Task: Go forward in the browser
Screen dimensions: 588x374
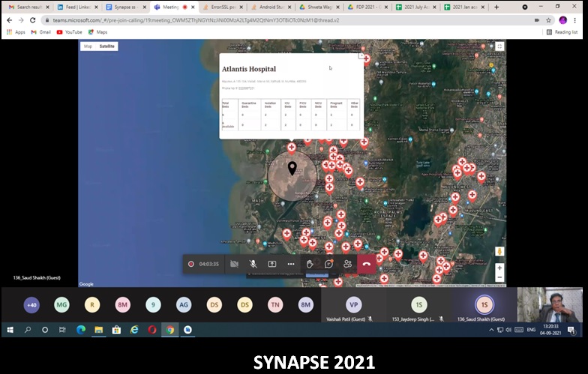Action: 21,19
